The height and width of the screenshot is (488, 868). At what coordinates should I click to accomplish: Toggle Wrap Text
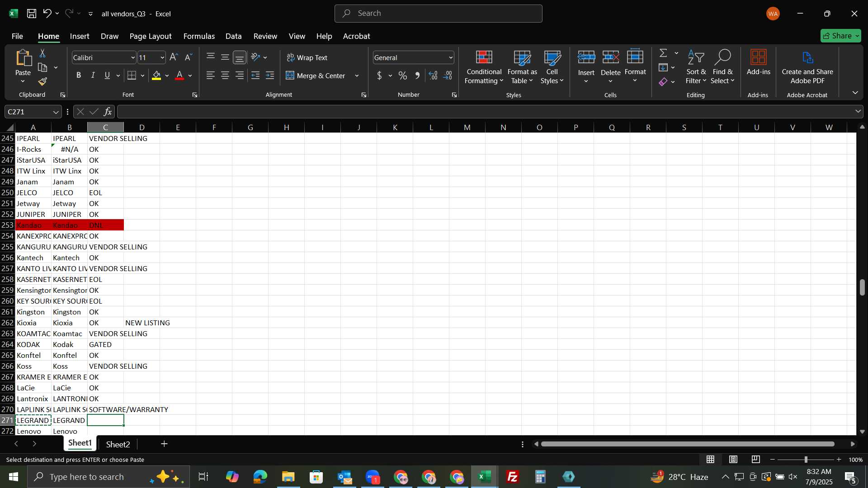tap(307, 57)
